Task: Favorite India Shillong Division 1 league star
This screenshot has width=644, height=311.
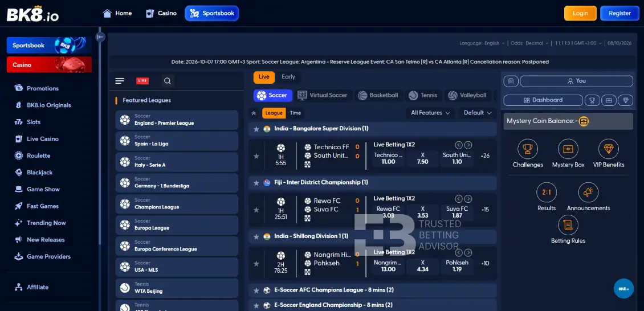Action: pyautogui.click(x=256, y=237)
